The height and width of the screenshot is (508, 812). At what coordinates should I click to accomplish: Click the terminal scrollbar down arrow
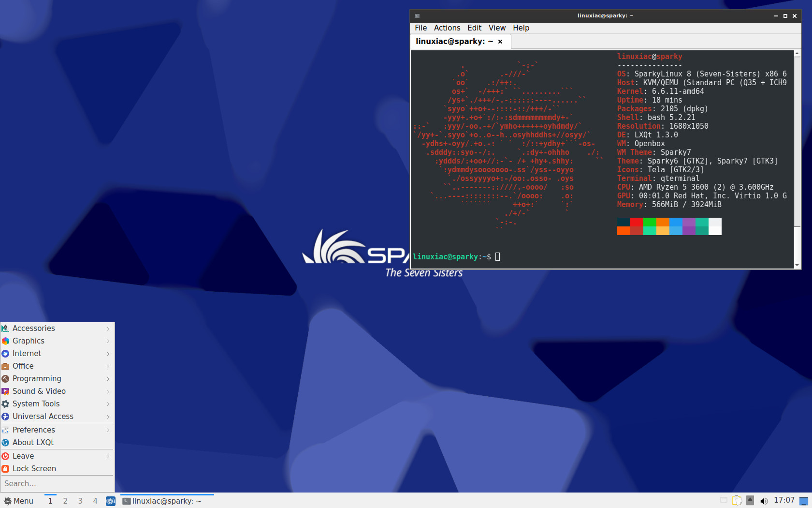click(797, 265)
